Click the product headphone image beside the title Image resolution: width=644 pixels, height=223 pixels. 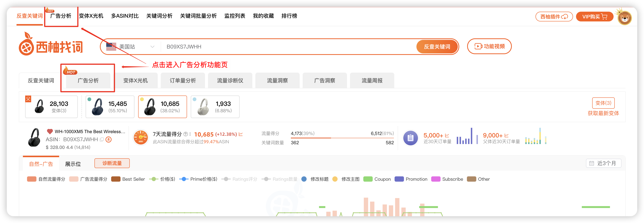pyautogui.click(x=34, y=137)
